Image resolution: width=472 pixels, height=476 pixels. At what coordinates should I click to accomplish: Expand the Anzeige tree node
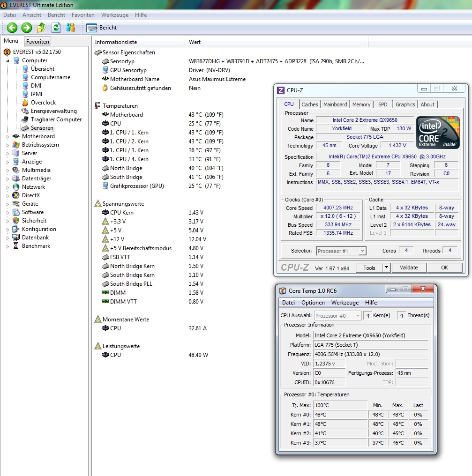point(7,162)
